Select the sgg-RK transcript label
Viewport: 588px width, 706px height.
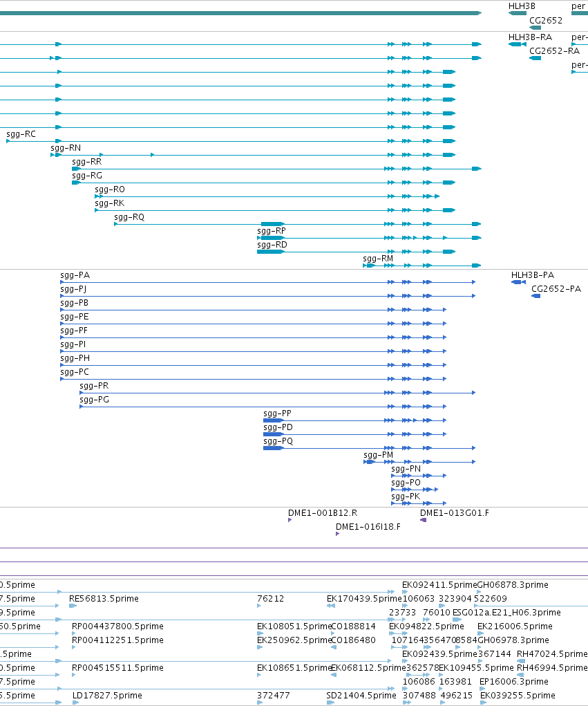tap(110, 203)
